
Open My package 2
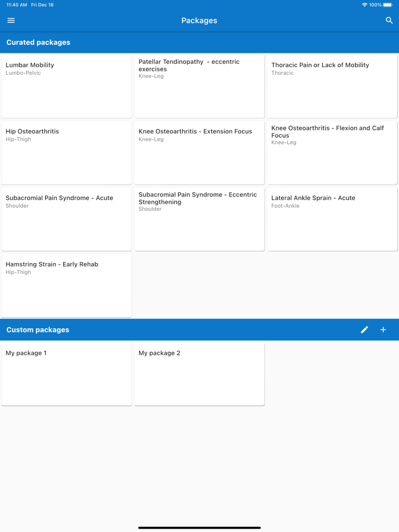199,374
